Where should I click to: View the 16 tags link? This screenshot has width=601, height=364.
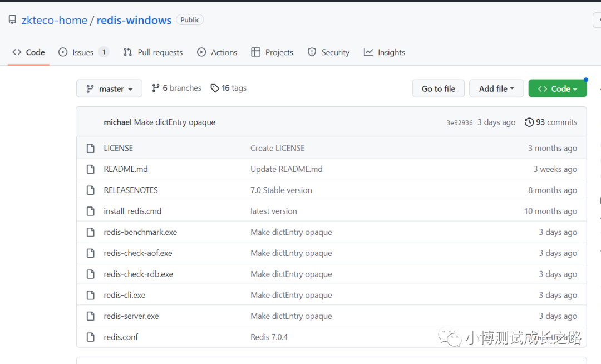coord(229,88)
